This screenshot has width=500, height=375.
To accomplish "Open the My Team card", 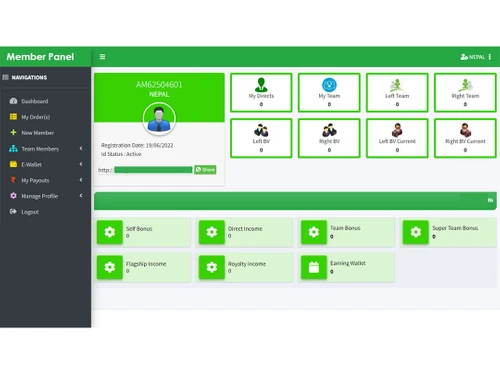I will point(329,93).
